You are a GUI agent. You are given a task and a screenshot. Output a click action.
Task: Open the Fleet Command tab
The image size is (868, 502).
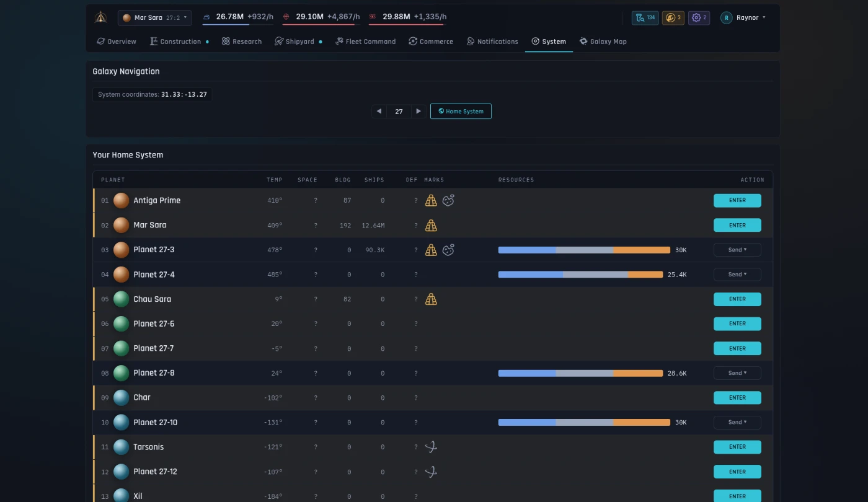coord(365,42)
